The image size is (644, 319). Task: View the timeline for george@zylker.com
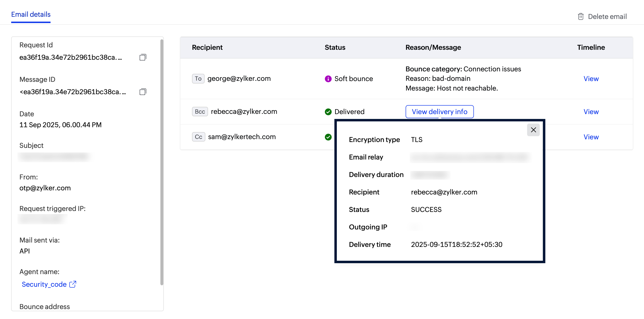(591, 79)
